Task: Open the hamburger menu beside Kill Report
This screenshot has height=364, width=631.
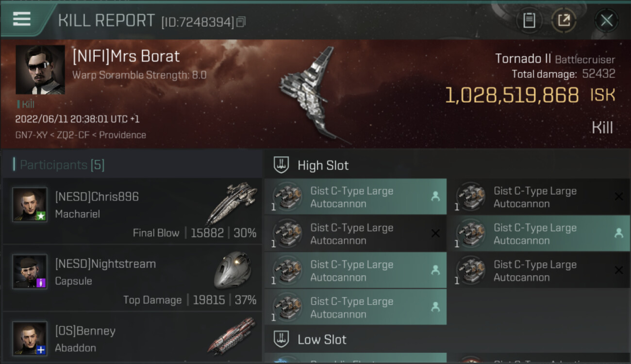Action: [x=22, y=19]
